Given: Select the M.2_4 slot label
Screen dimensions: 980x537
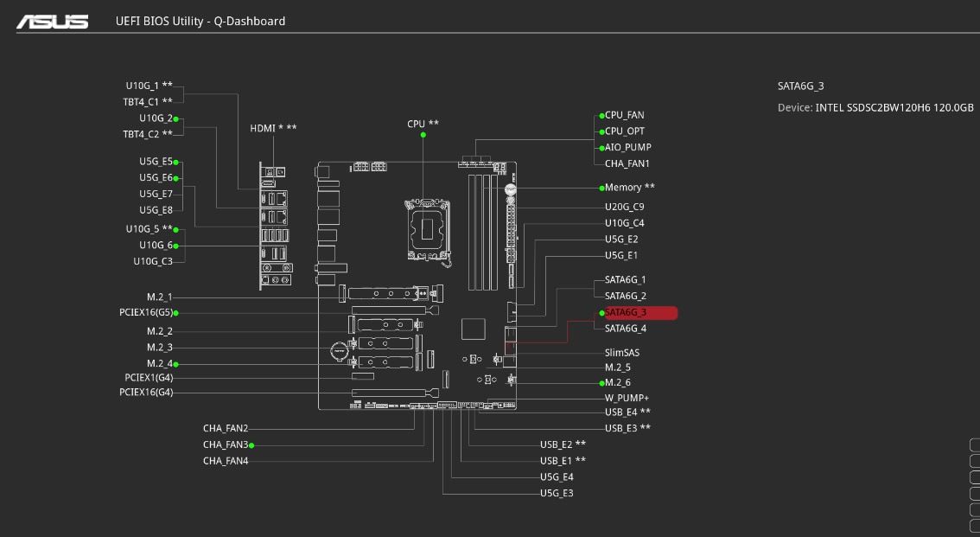Looking at the screenshot, I should [159, 364].
